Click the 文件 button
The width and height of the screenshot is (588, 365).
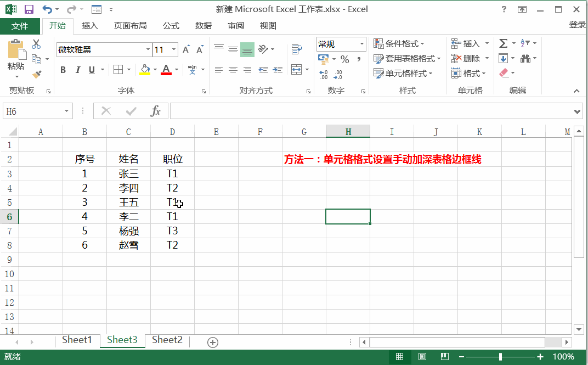tap(20, 26)
